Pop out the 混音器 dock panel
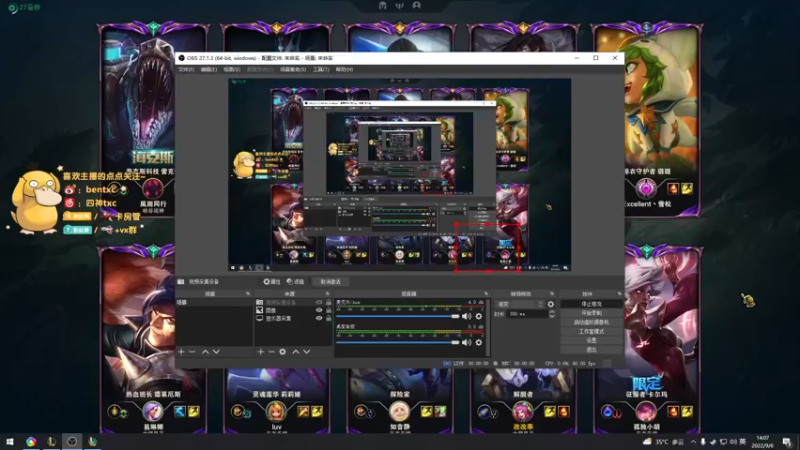Screen dimensions: 800x450 click(486, 294)
